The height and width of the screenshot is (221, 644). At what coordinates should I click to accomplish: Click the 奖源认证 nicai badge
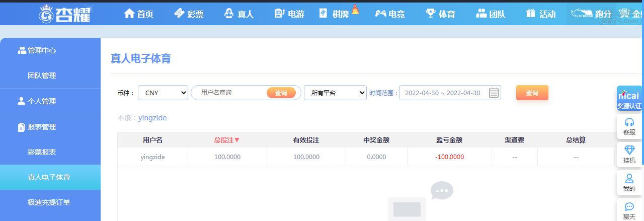tap(629, 99)
